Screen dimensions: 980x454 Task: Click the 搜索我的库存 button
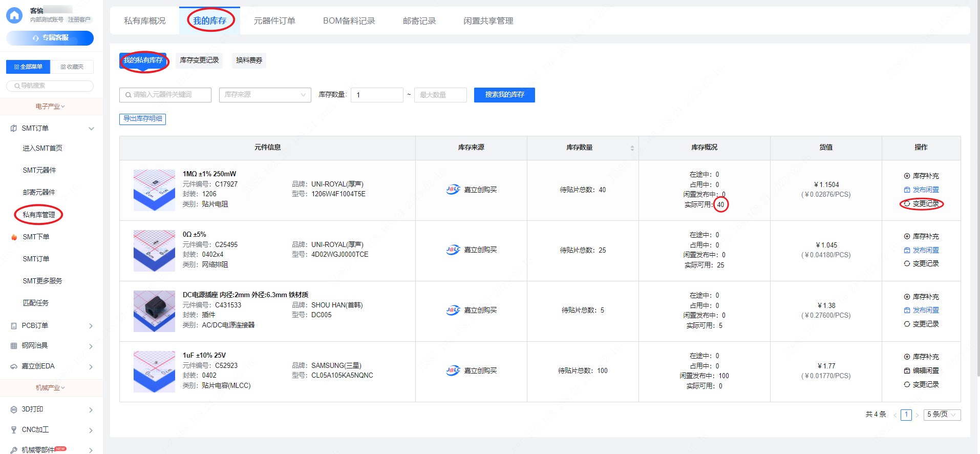(504, 95)
